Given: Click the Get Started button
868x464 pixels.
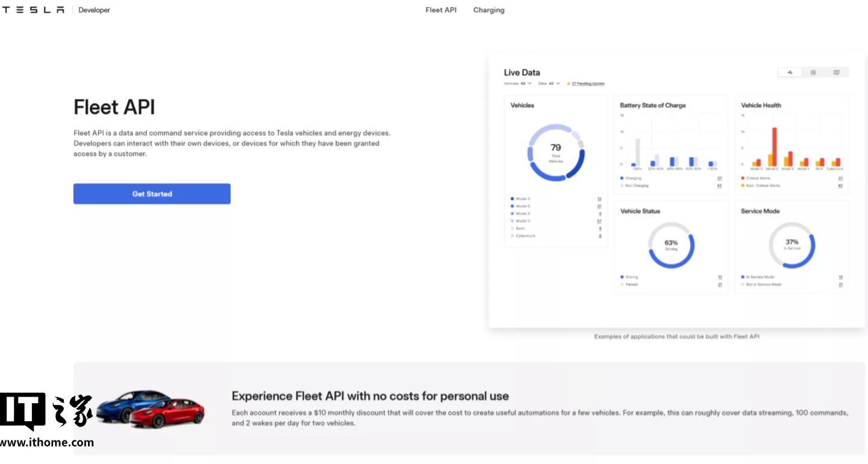Looking at the screenshot, I should [x=152, y=194].
